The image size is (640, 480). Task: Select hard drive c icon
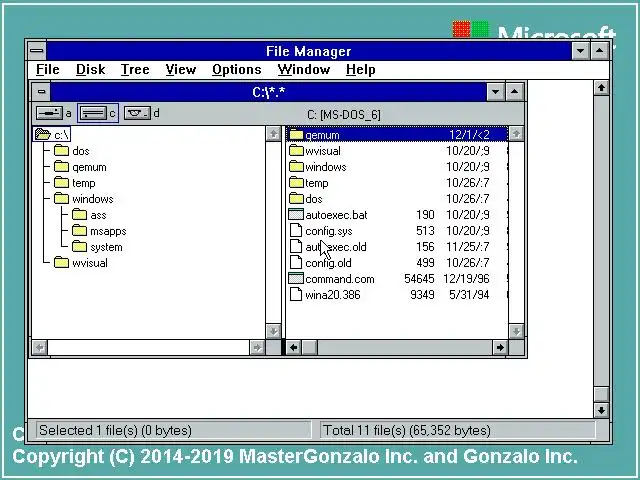tap(93, 113)
